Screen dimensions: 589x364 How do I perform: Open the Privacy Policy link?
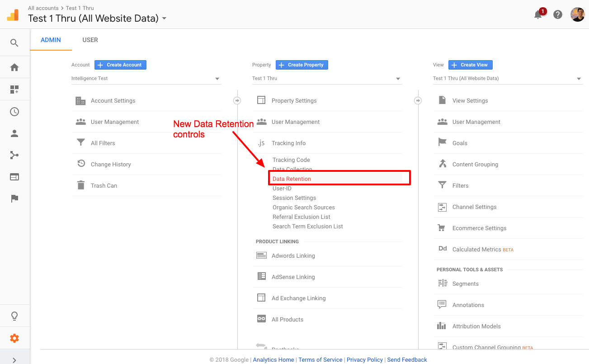click(365, 360)
